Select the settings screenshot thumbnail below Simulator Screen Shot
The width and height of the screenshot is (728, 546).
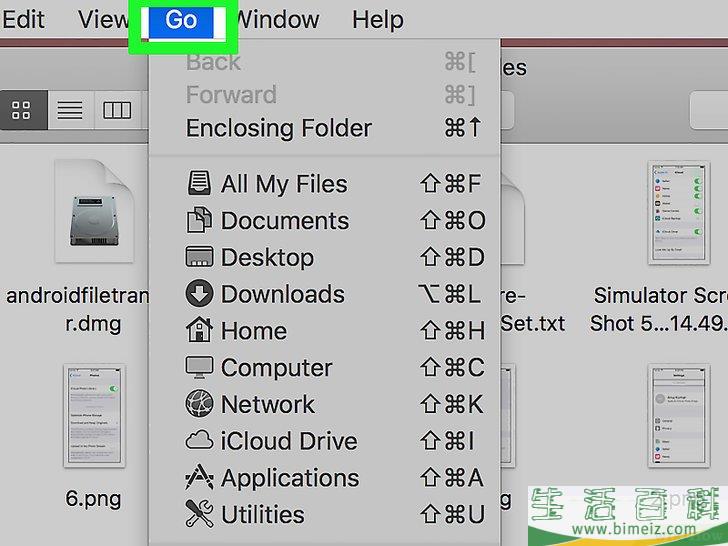click(679, 416)
